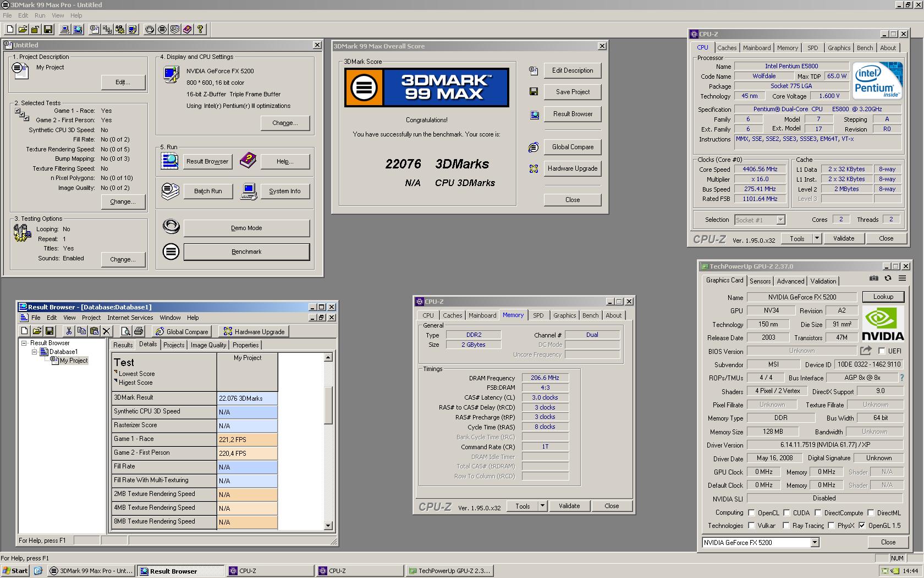
Task: Toggle the PhysX checkbox in GPU-Z
Action: 831,526
